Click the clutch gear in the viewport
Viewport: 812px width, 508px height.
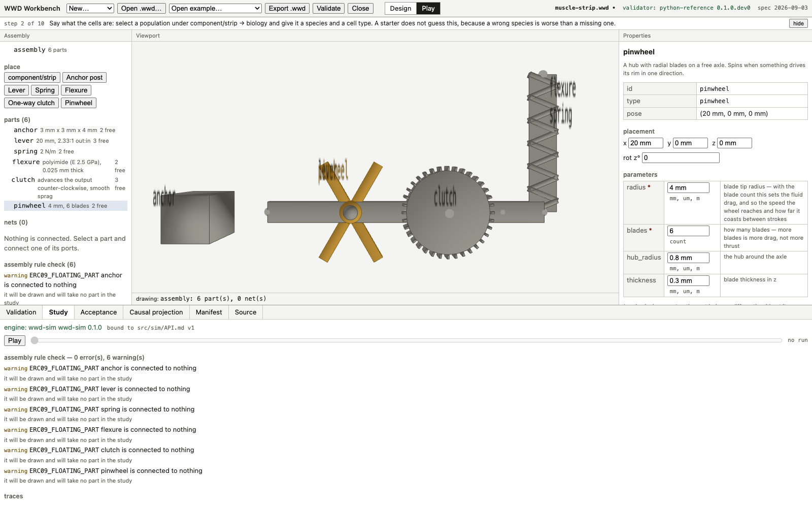(x=449, y=212)
